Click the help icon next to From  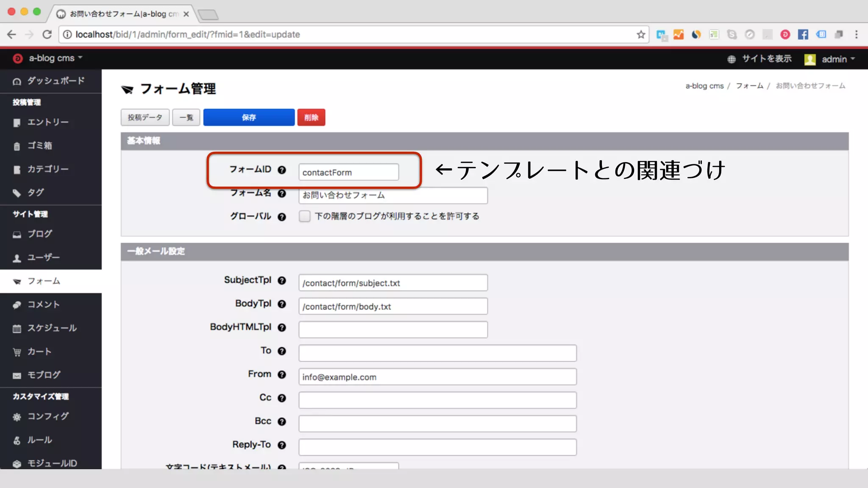click(x=282, y=374)
